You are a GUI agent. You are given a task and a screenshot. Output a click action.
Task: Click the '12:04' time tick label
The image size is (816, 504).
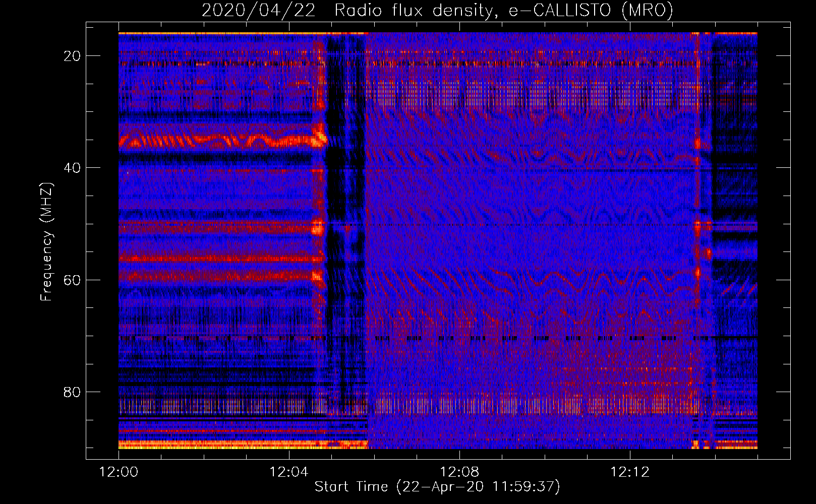[289, 472]
